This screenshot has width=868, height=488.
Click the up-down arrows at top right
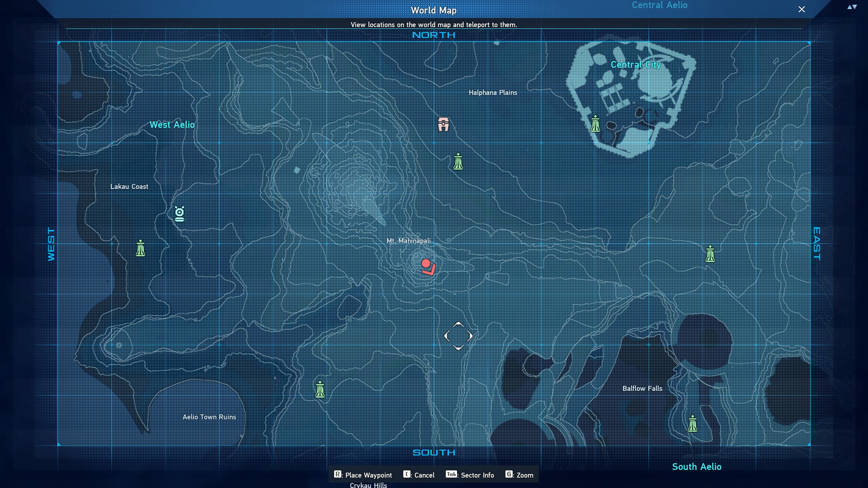coord(852,7)
